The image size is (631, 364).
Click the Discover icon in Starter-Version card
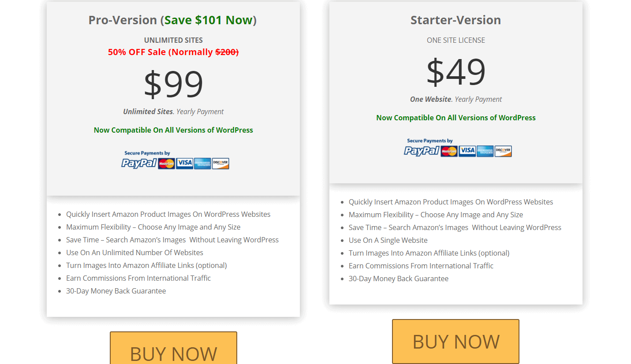(503, 151)
